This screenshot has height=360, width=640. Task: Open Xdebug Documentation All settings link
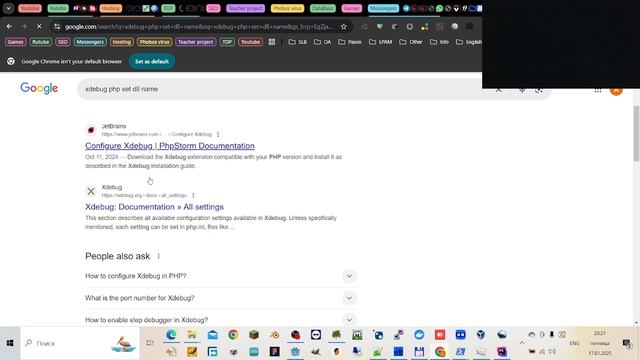pyautogui.click(x=154, y=207)
